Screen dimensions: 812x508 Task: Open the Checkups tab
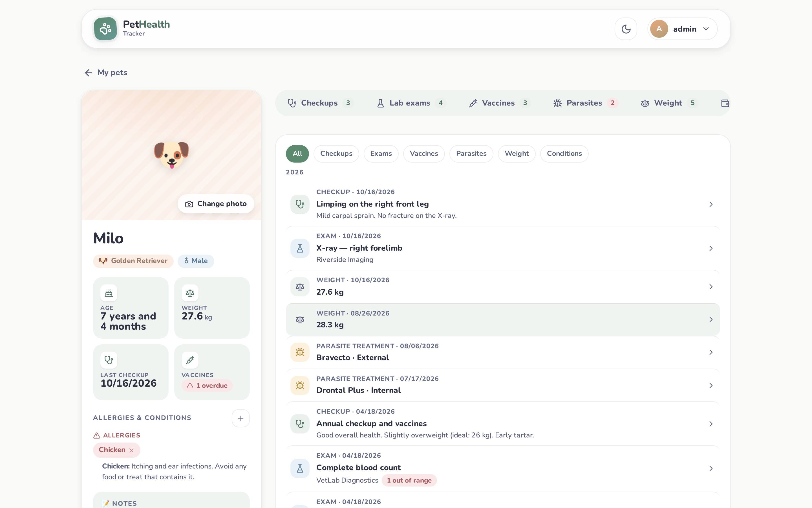(x=321, y=103)
